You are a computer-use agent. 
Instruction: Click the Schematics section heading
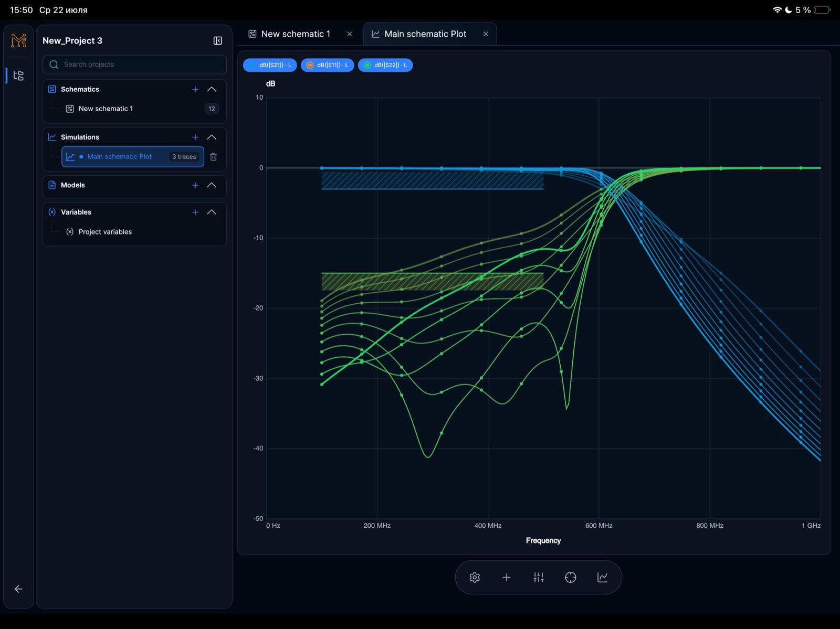pyautogui.click(x=80, y=90)
